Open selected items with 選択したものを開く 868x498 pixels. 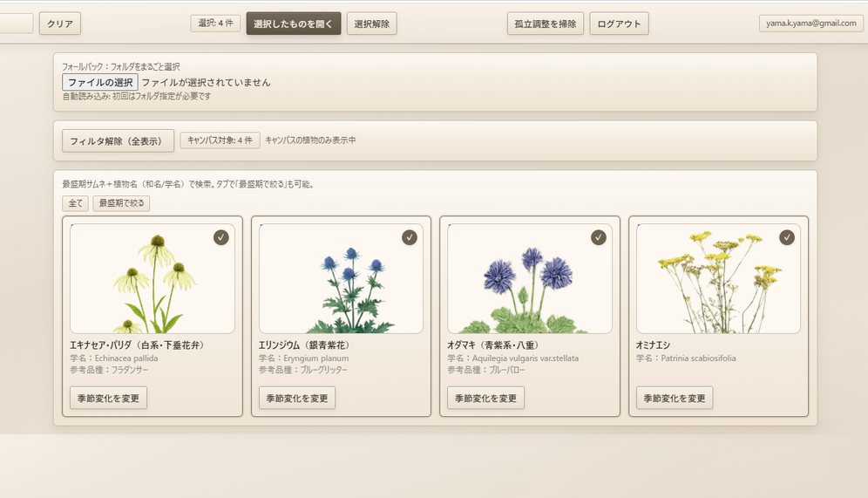(x=294, y=24)
